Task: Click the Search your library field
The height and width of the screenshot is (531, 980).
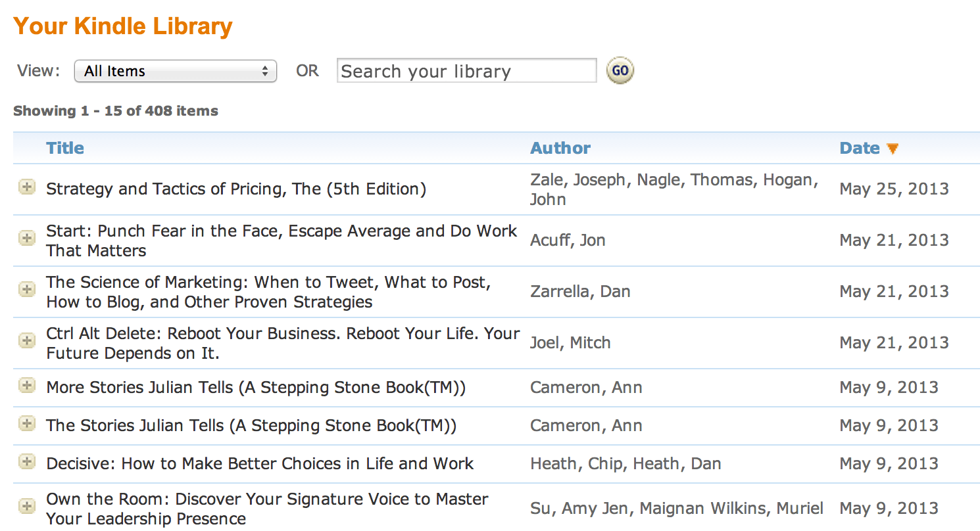Action: pos(466,71)
